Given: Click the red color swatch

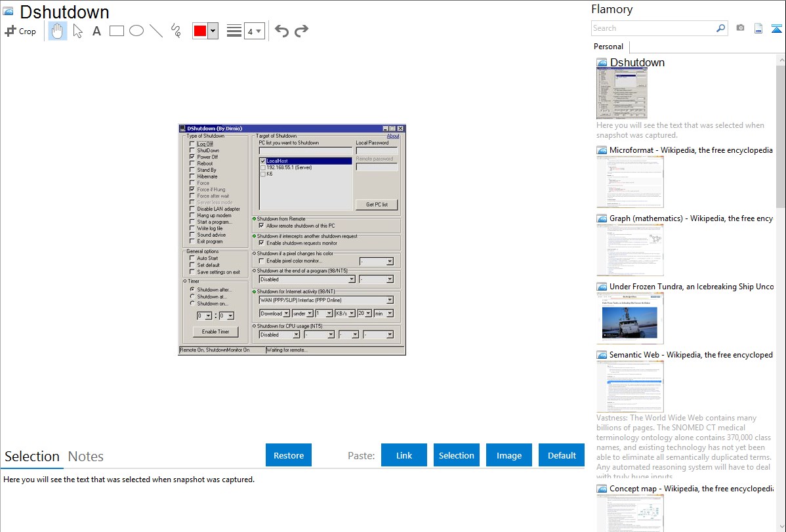Looking at the screenshot, I should click(x=200, y=31).
